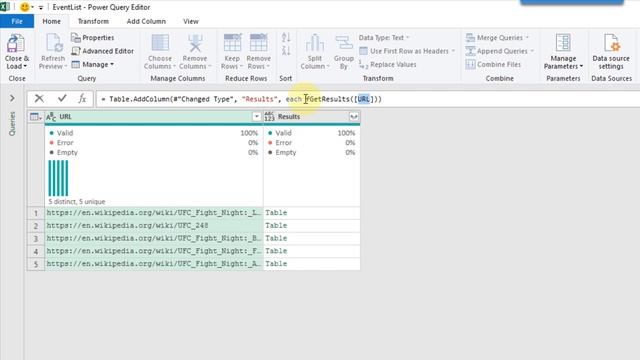Image resolution: width=640 pixels, height=360 pixels.
Task: Open the Close & Load dropdown arrow
Action: (x=25, y=66)
